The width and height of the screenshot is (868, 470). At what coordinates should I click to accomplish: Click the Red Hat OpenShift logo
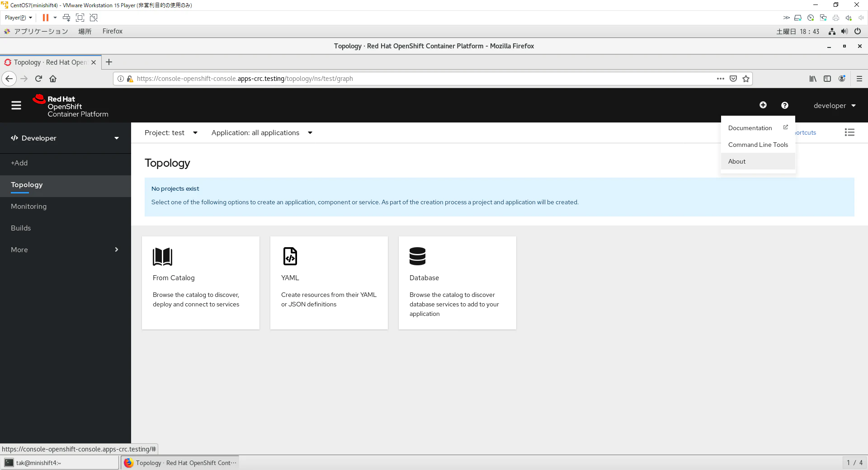pos(71,106)
